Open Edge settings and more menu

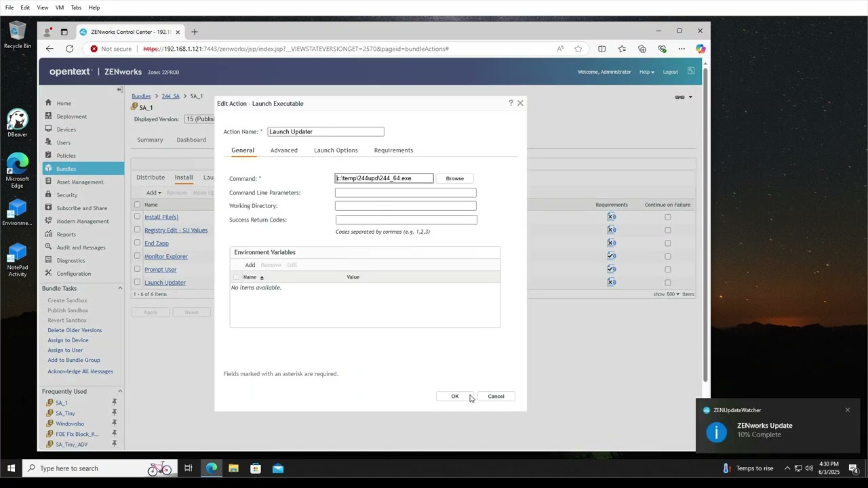click(682, 49)
